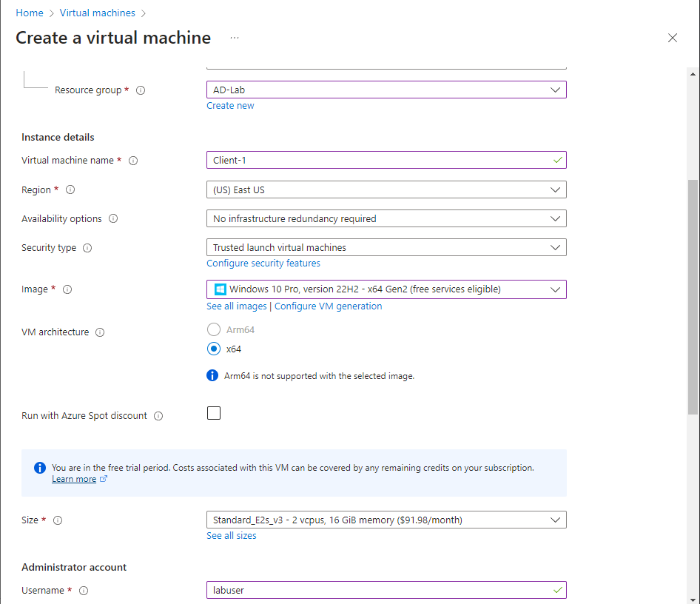
Task: Click Arm64 is not supported message text
Action: pos(319,376)
